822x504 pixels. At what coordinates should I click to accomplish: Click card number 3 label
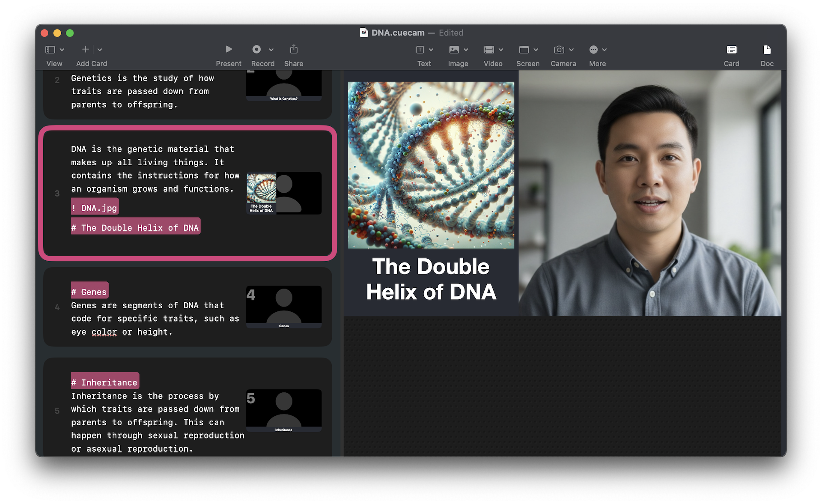(57, 194)
